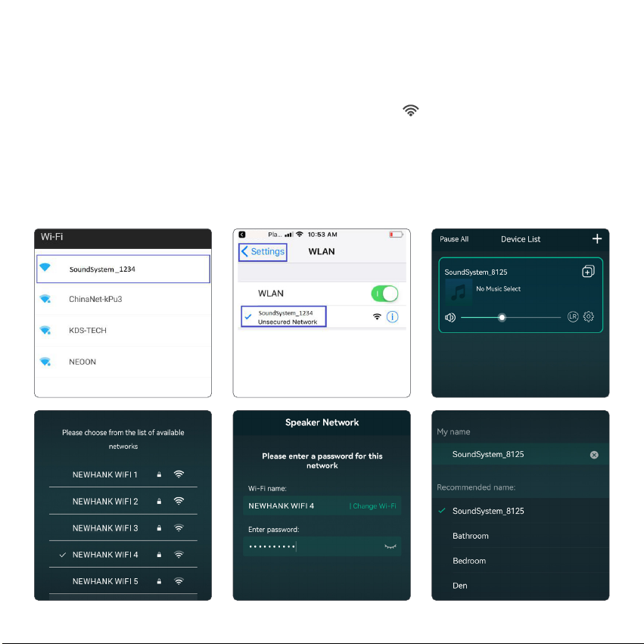Choose Bathroom as the recommended name
This screenshot has width=644, height=644.
(x=471, y=536)
